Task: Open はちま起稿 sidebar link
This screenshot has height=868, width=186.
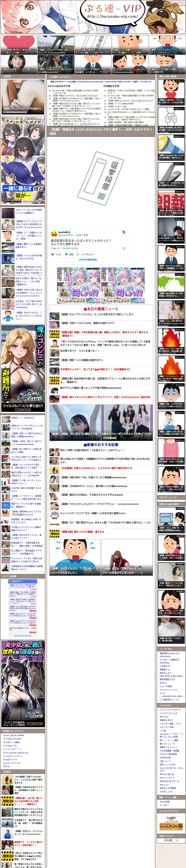Action: pos(164,802)
